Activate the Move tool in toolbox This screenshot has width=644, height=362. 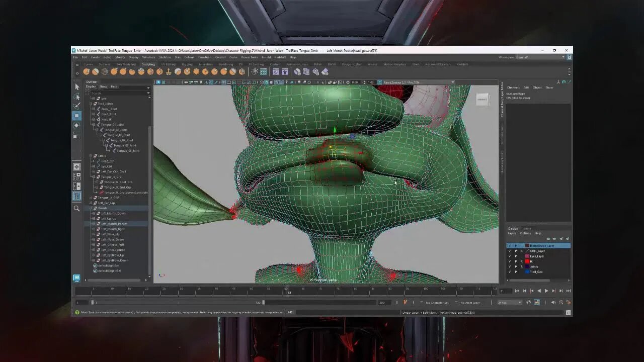(x=76, y=116)
